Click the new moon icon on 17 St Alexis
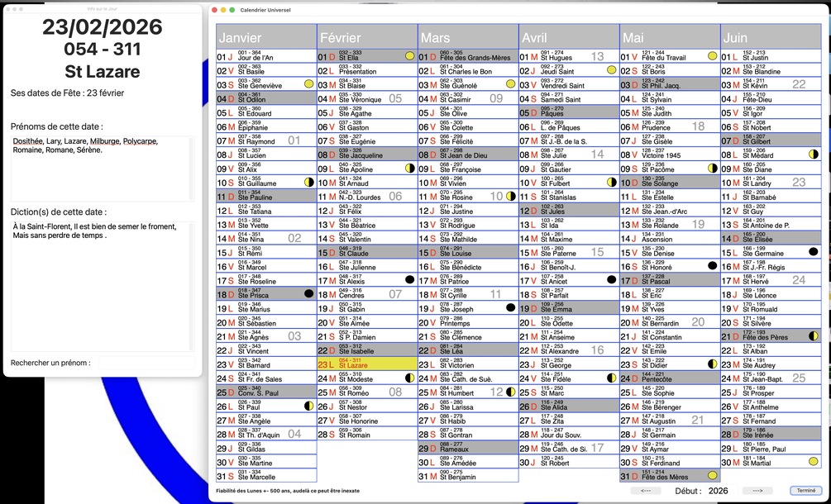831x504 pixels. tap(409, 279)
